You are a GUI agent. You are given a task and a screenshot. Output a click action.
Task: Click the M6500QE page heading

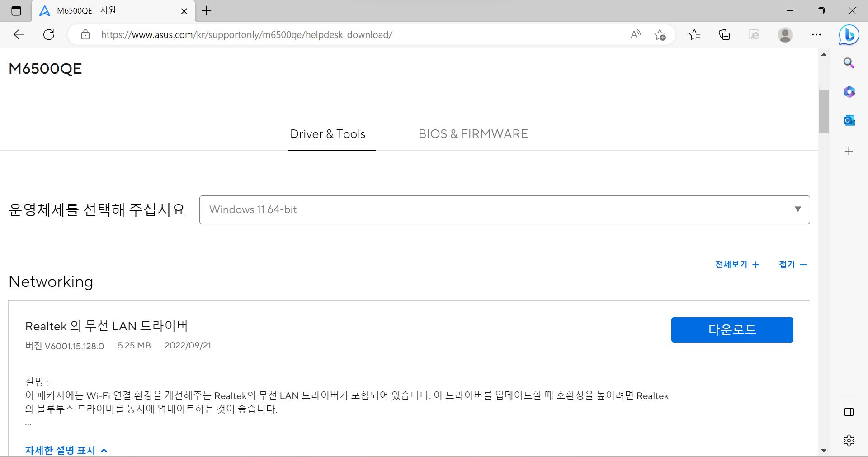(x=45, y=69)
